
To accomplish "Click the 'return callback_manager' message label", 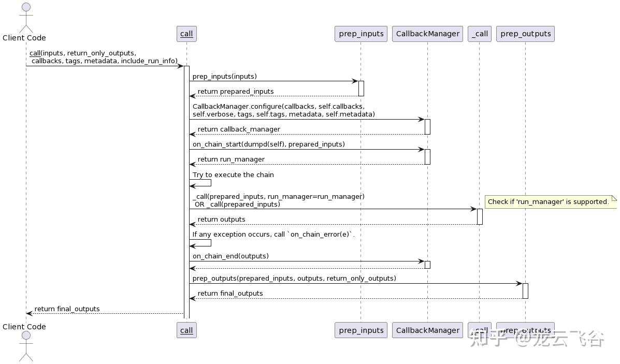I will pos(239,129).
